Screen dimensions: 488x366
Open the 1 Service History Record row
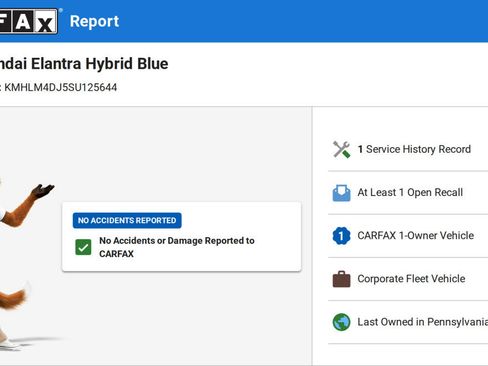click(x=408, y=149)
